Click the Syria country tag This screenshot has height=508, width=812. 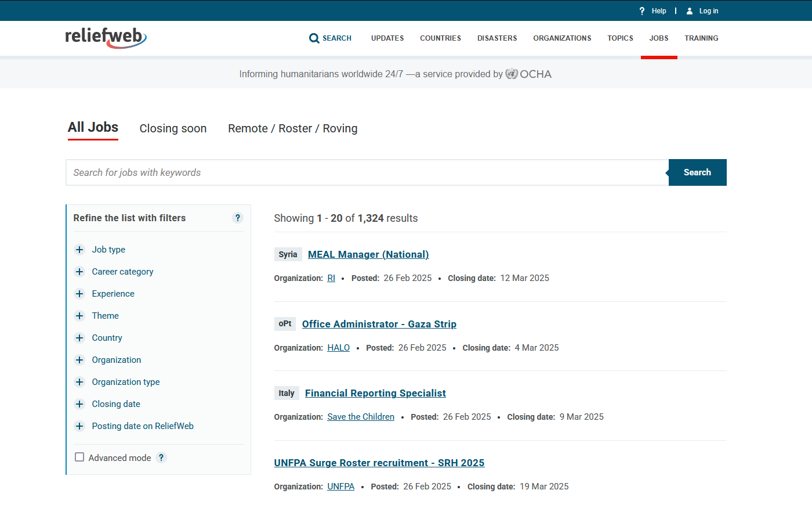click(288, 254)
